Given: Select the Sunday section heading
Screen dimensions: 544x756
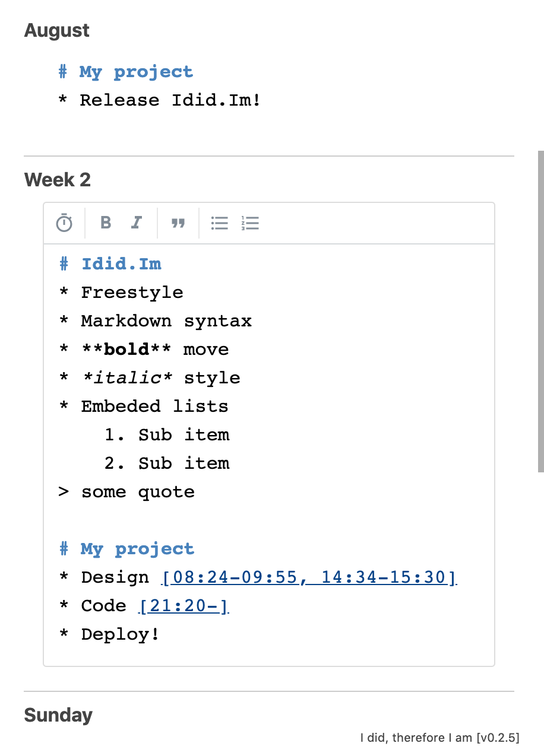Looking at the screenshot, I should pyautogui.click(x=58, y=716).
